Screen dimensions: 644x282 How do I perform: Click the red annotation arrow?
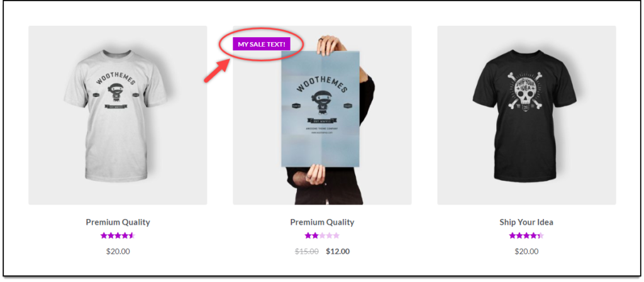coord(217,71)
